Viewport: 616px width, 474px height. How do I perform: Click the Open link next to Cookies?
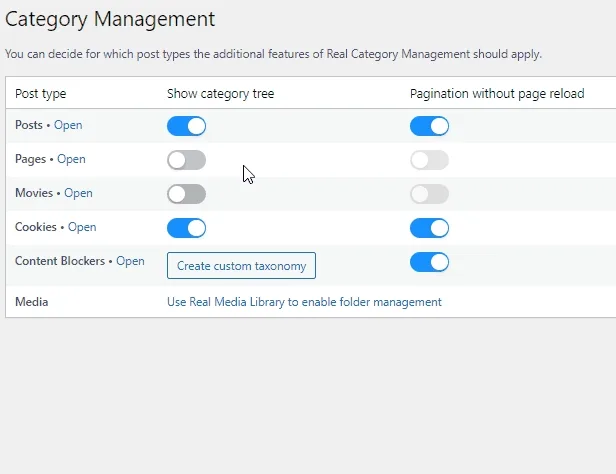coord(82,228)
